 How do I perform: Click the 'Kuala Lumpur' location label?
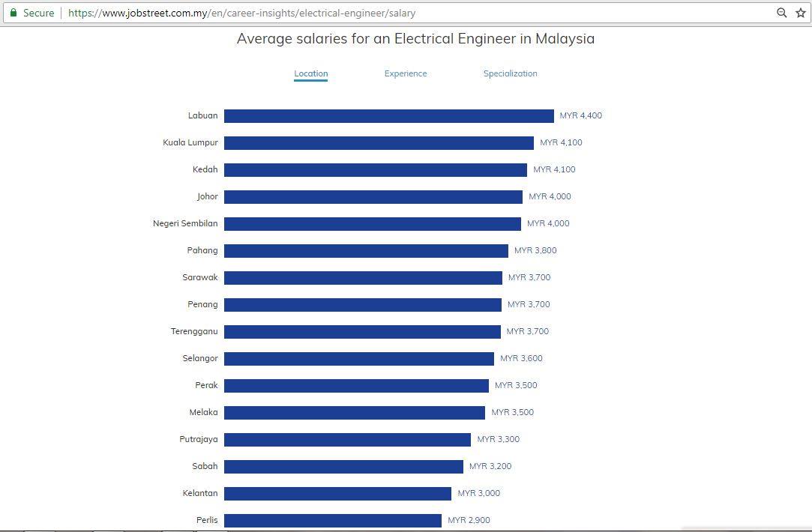pyautogui.click(x=190, y=142)
